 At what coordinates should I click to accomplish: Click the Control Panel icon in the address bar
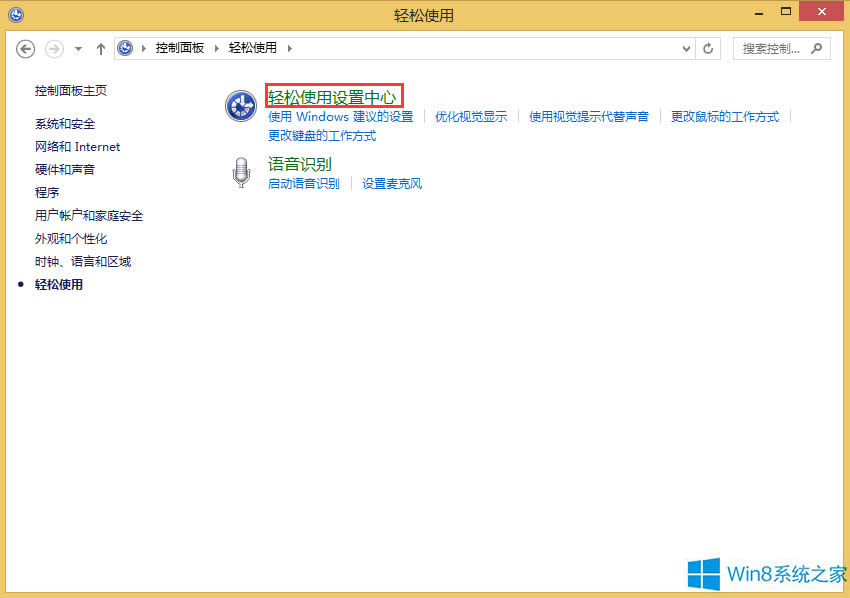[x=125, y=47]
